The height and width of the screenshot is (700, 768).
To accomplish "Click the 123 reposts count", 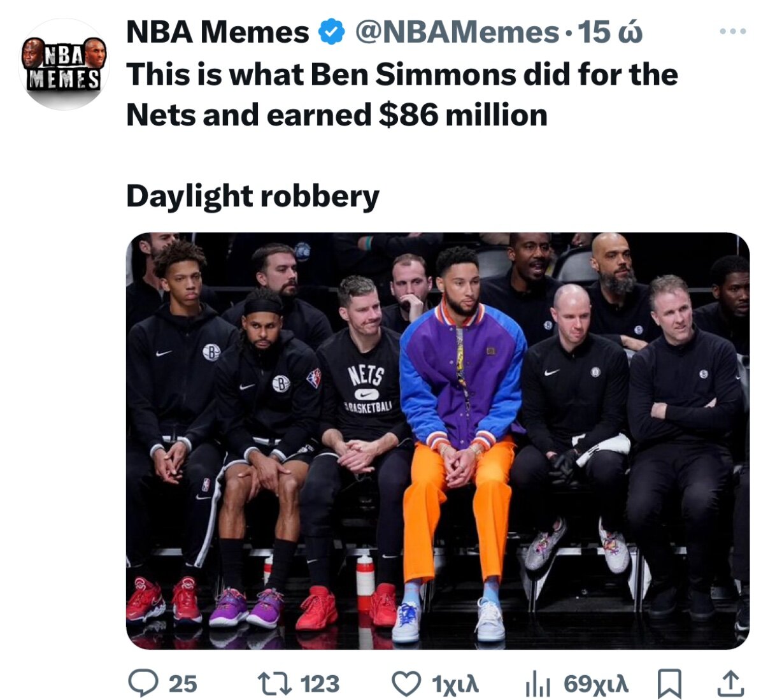I will point(320,683).
